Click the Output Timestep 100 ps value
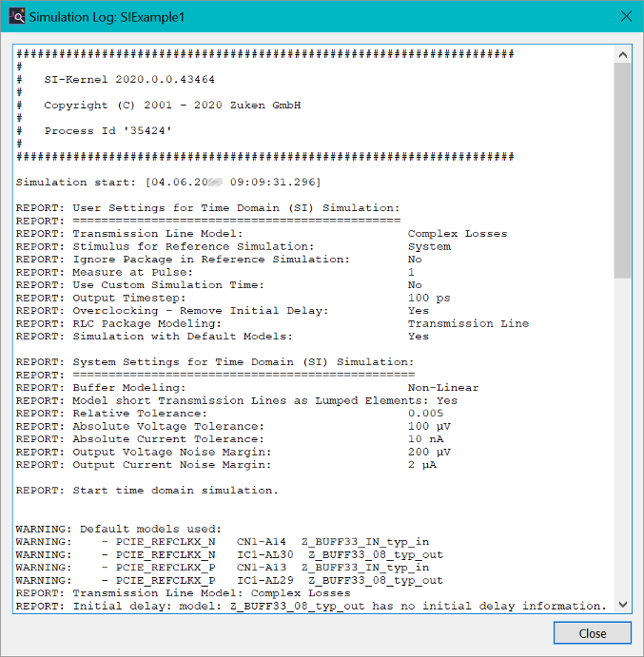This screenshot has height=657, width=644. pyautogui.click(x=428, y=298)
